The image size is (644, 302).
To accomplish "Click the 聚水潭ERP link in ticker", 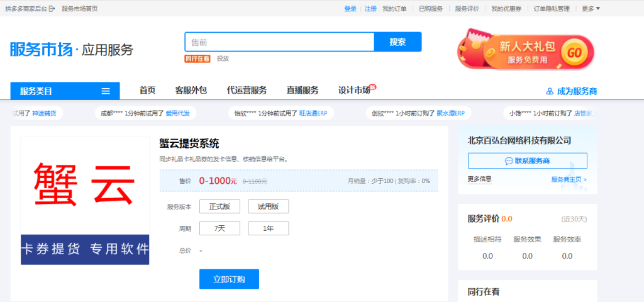I will pyautogui.click(x=450, y=113).
